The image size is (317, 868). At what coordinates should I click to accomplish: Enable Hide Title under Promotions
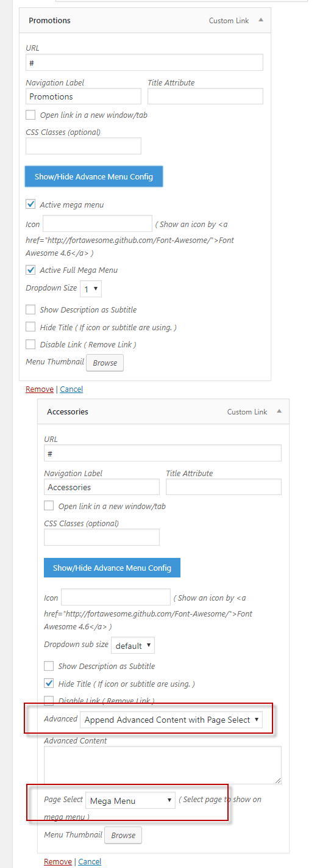(30, 327)
